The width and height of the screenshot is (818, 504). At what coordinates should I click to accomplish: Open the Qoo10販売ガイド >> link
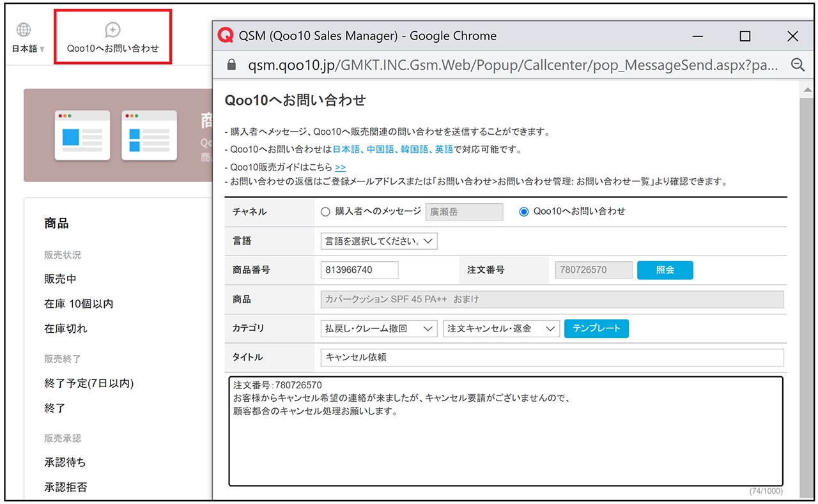click(340, 167)
